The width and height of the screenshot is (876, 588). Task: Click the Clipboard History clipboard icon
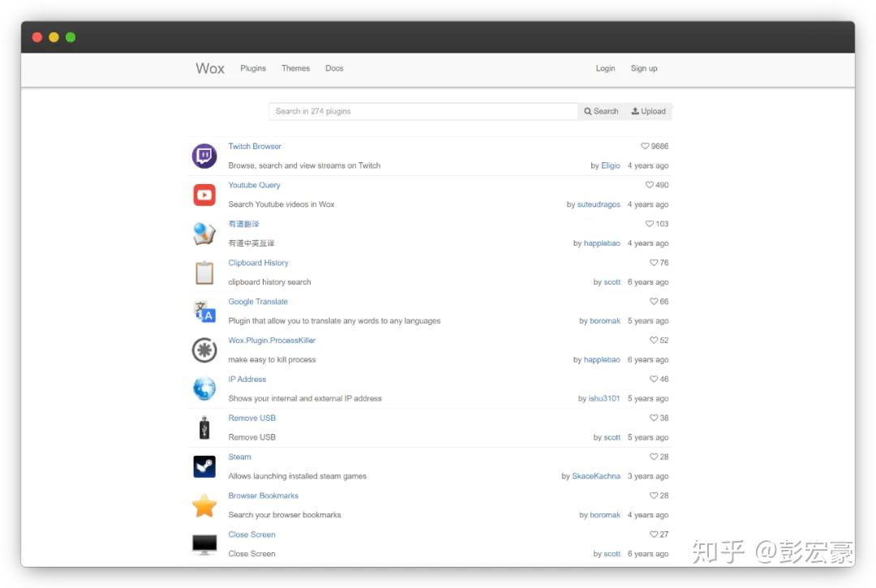(204, 273)
